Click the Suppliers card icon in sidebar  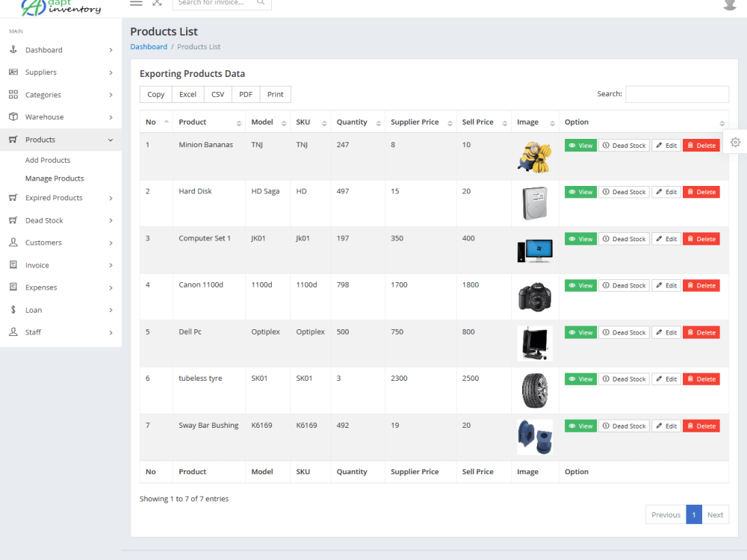[x=13, y=72]
